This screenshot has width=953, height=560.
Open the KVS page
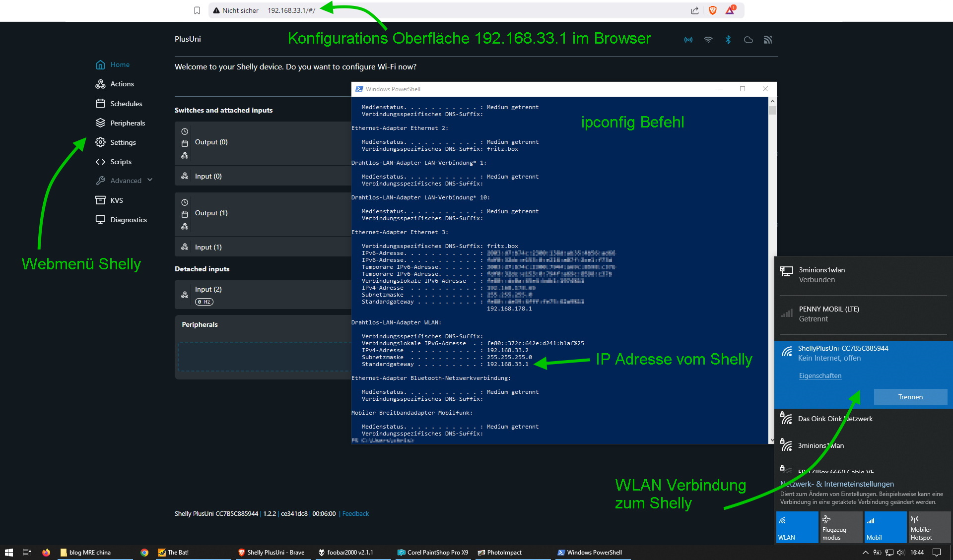tap(109, 200)
